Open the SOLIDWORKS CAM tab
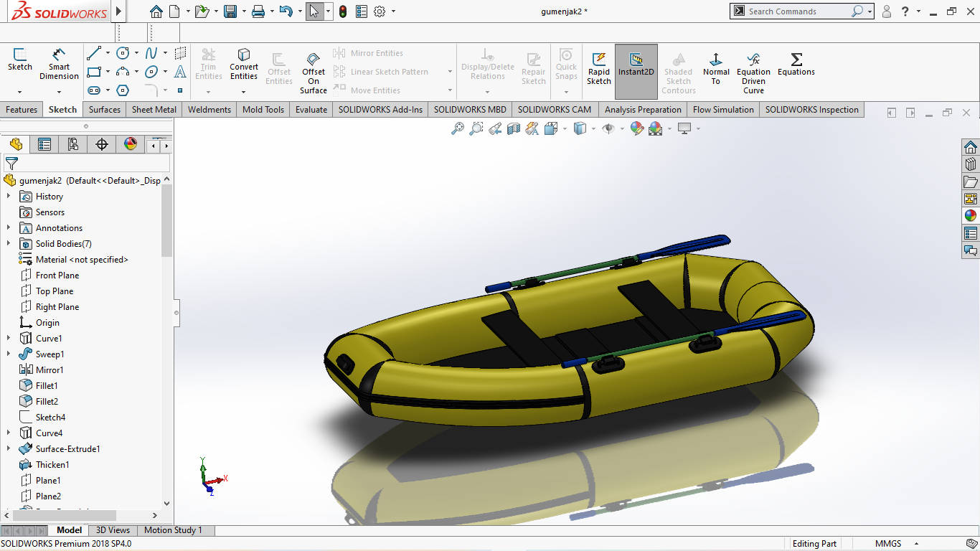Screen dimensions: 980x551 (555, 110)
